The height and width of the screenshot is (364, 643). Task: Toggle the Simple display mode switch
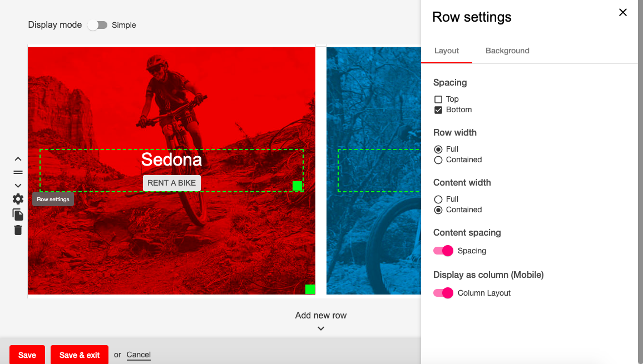click(98, 25)
